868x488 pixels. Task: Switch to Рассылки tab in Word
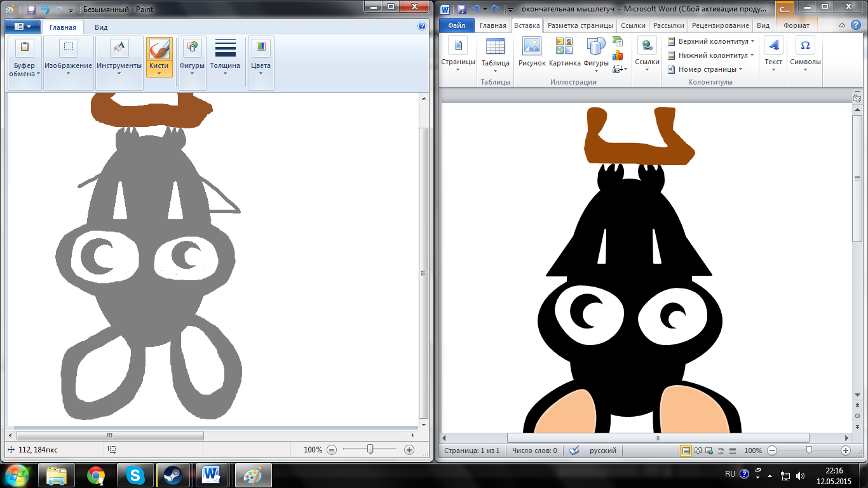pos(668,25)
